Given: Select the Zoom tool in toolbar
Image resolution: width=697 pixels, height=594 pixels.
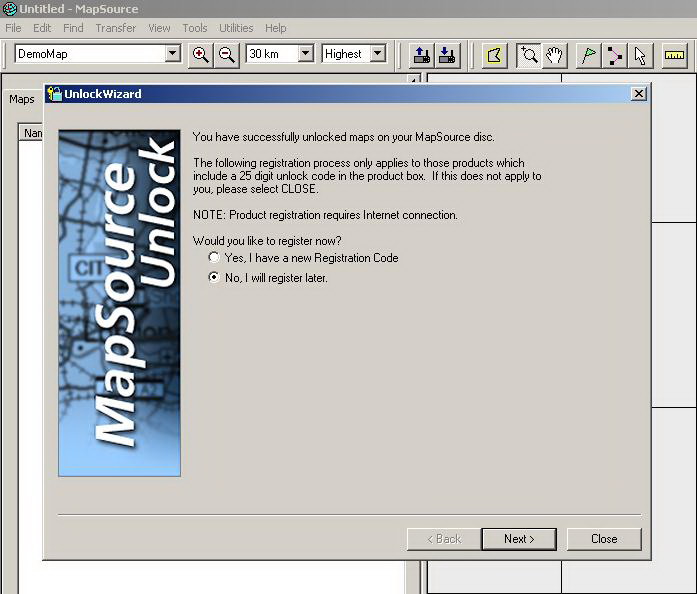Looking at the screenshot, I should tap(529, 55).
